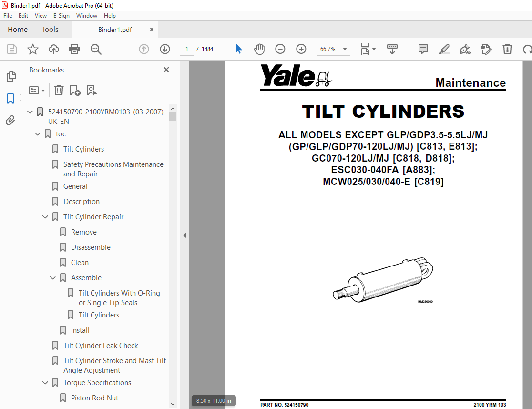Screen dimensions: 532x409
Task: Open the General bookmark
Action: tap(75, 186)
